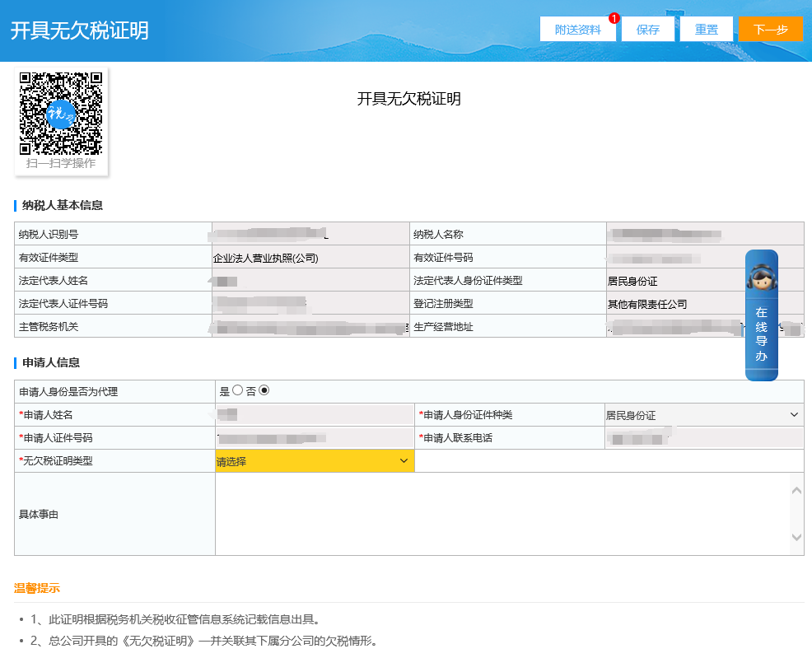Click the 纳税人识别号 value field
The image size is (812, 658).
tap(310, 234)
